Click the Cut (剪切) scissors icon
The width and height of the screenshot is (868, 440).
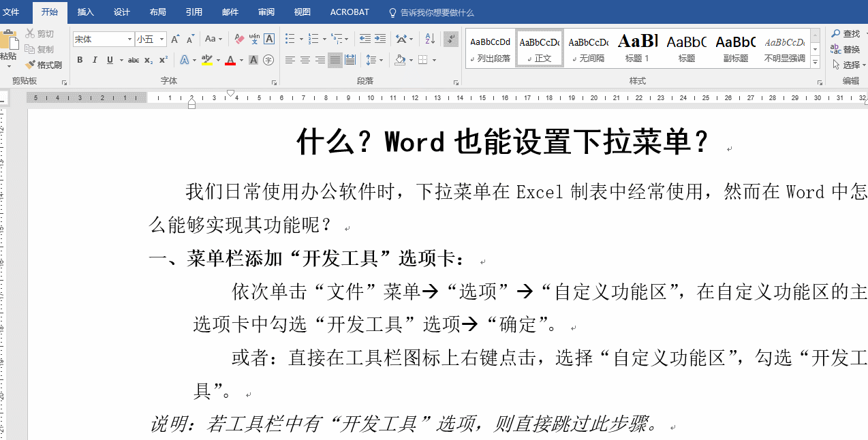click(x=30, y=33)
